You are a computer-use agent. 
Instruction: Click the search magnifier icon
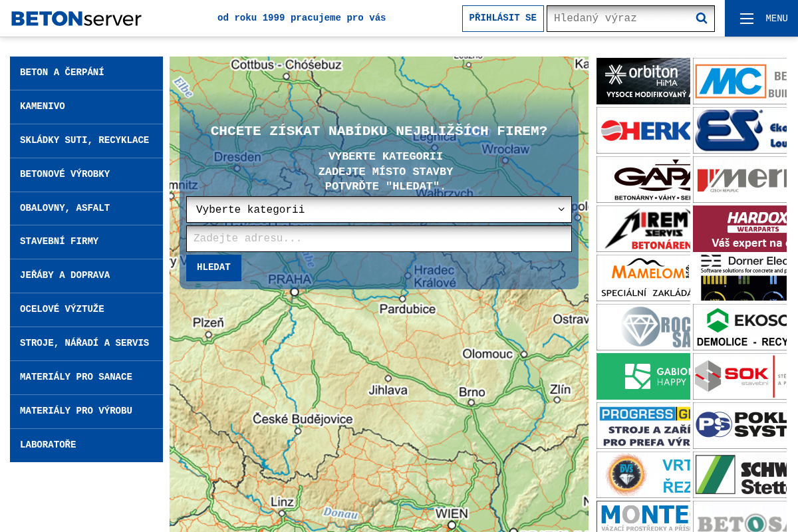pos(701,19)
